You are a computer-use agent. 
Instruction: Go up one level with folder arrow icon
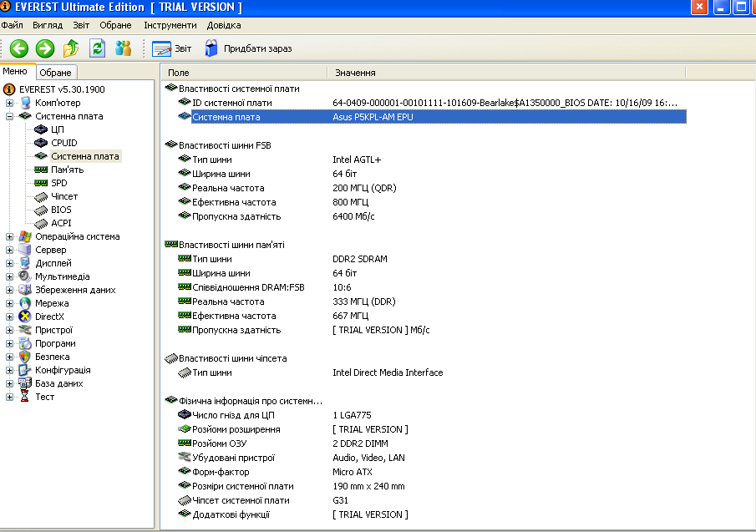[x=71, y=48]
